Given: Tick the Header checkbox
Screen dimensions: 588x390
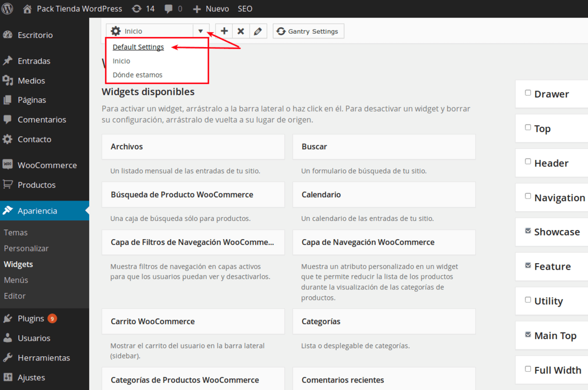Looking at the screenshot, I should (x=528, y=162).
